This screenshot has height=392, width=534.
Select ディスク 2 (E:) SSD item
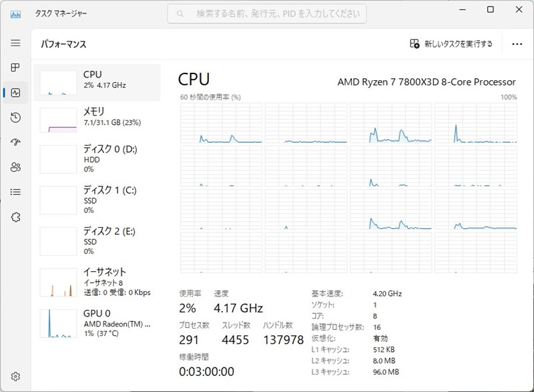[97, 241]
